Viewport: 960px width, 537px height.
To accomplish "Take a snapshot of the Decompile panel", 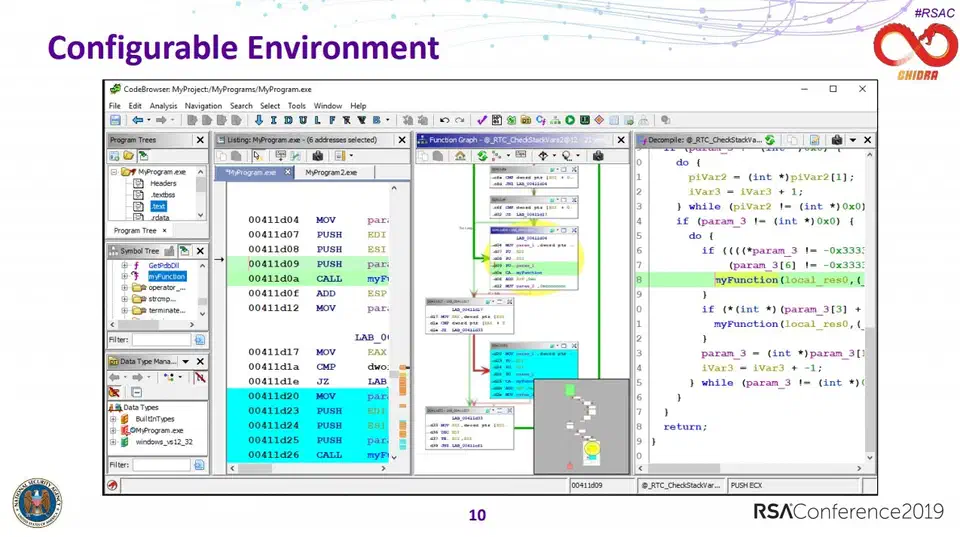I will tap(837, 140).
